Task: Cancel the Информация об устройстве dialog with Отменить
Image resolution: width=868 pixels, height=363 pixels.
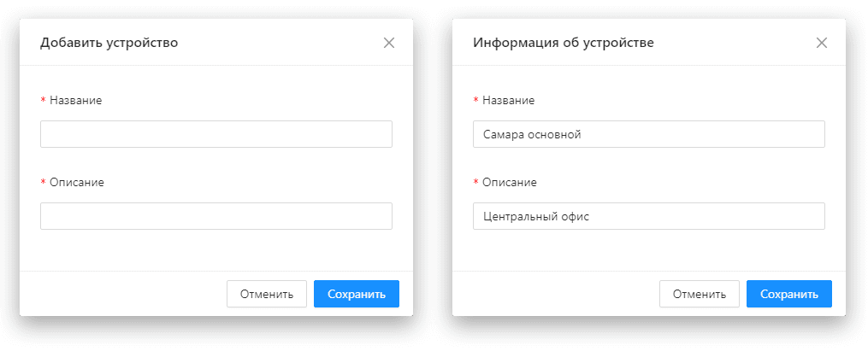Action: click(x=700, y=294)
